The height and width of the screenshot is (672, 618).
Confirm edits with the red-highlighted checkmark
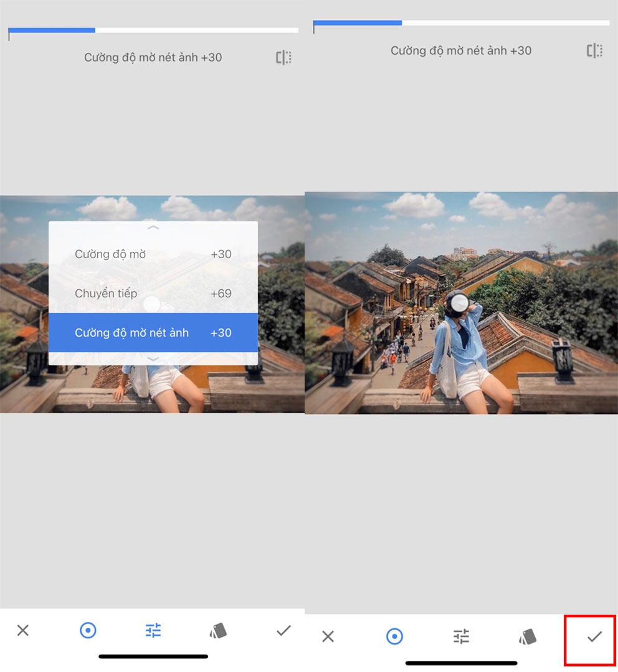coord(593,637)
